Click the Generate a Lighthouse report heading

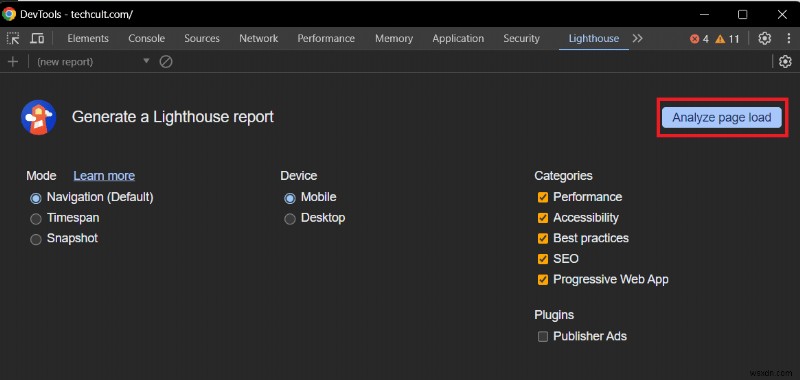173,117
